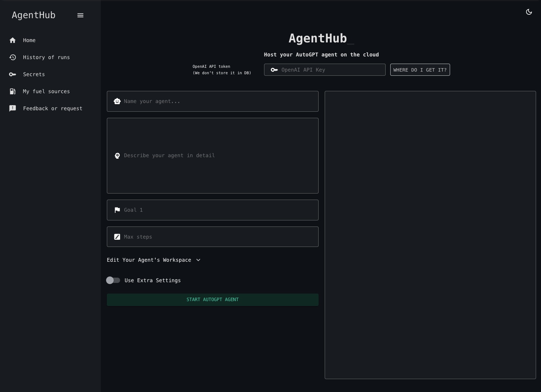Click the Where Do I Get It button

pyautogui.click(x=420, y=70)
